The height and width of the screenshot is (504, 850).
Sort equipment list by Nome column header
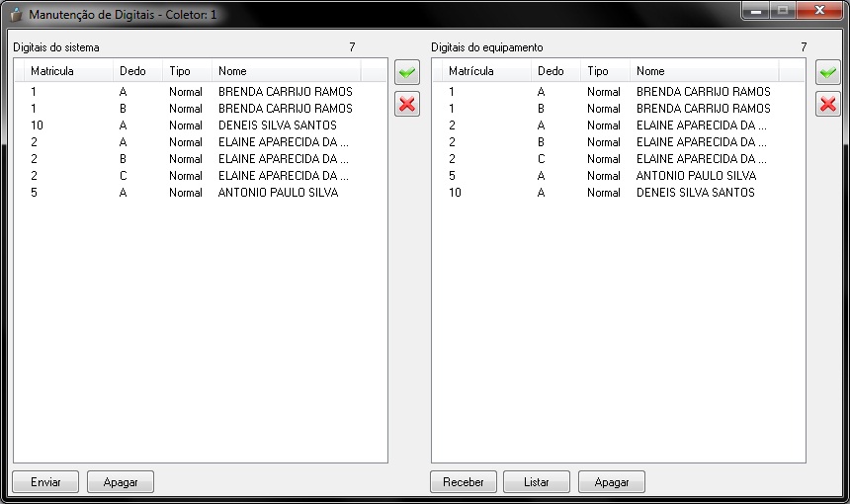704,71
